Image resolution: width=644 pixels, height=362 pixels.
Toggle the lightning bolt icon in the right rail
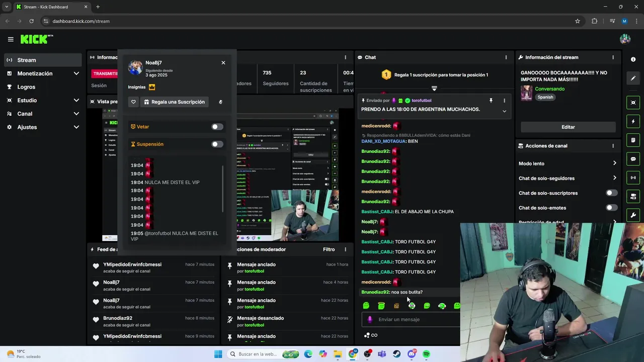pyautogui.click(x=633, y=122)
